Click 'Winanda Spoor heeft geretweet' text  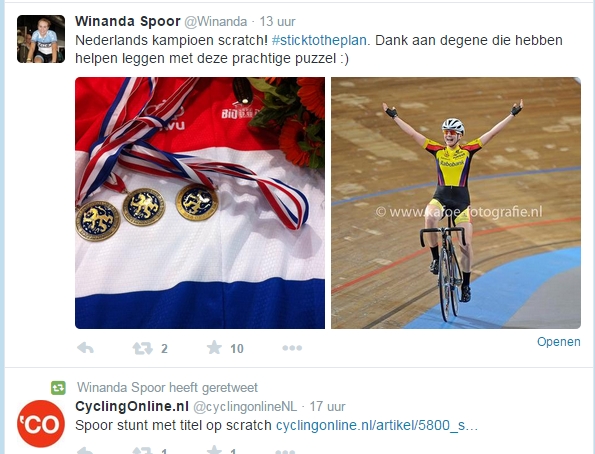tap(167, 388)
